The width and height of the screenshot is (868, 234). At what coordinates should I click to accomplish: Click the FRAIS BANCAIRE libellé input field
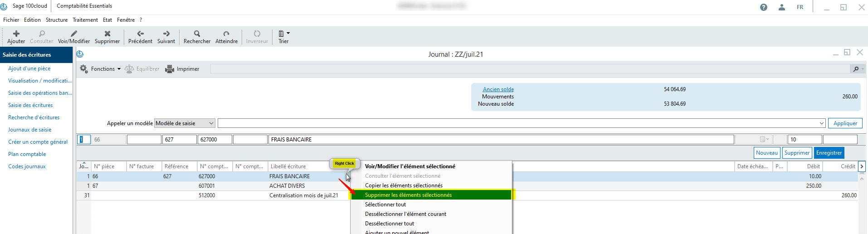[501, 140]
